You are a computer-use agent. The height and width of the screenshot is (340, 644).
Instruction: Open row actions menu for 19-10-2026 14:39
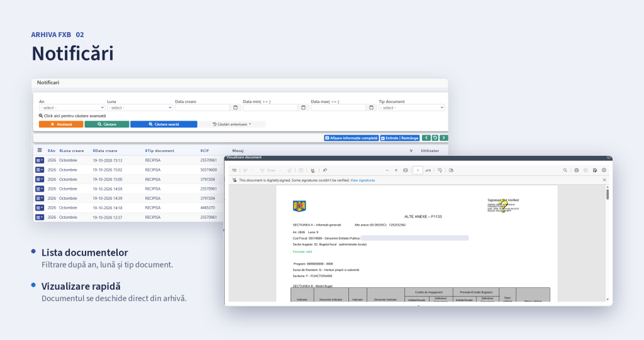(40, 199)
